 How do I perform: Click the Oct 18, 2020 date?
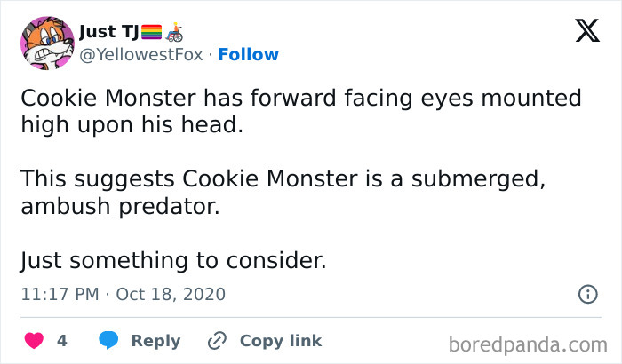(171, 293)
